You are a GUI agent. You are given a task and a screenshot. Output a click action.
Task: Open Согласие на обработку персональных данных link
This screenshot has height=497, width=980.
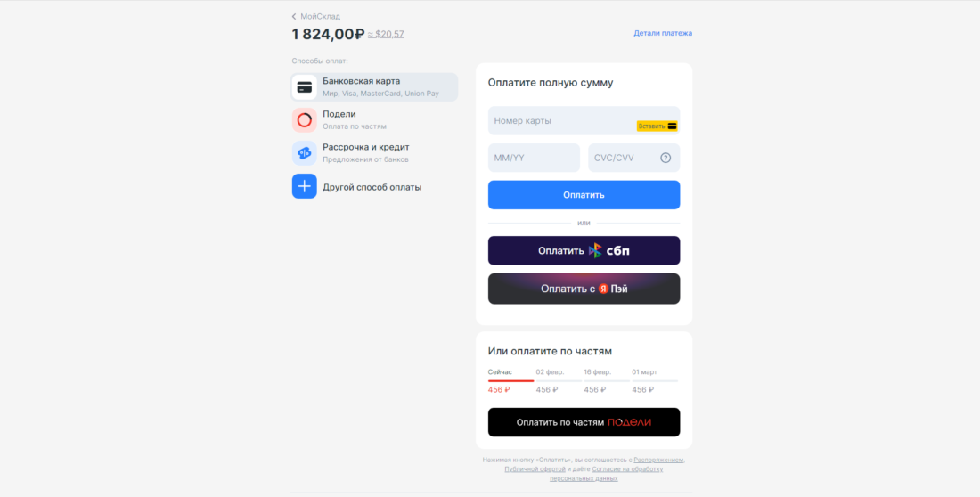pos(606,473)
